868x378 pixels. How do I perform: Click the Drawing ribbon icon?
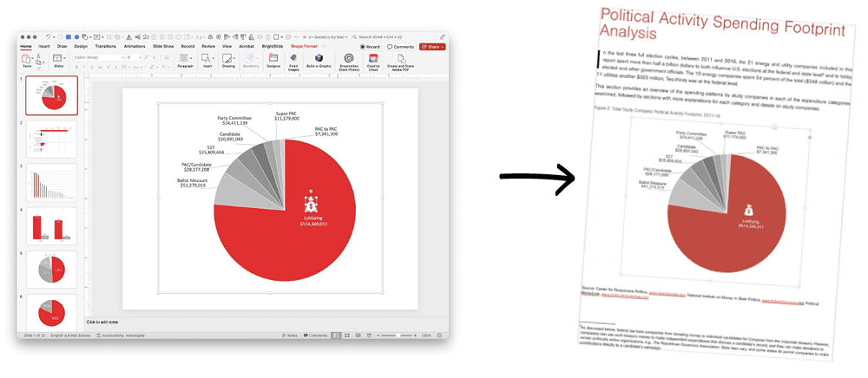click(227, 58)
